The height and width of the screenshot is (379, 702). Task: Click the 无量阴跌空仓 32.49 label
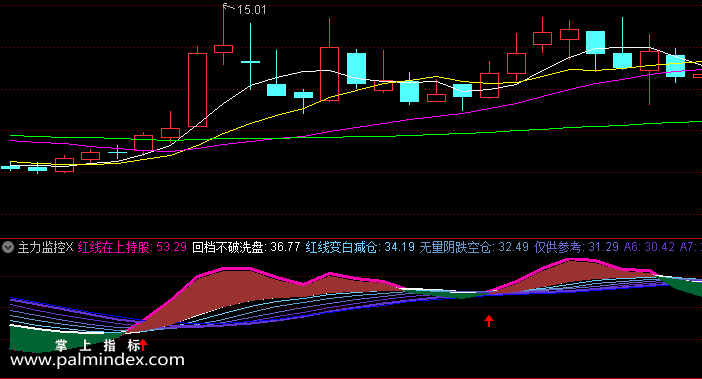click(x=474, y=247)
